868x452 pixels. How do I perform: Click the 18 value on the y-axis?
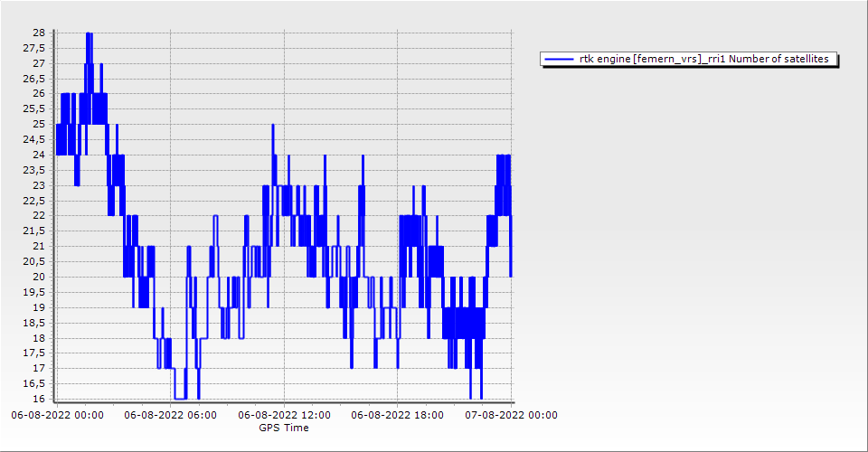coord(39,337)
